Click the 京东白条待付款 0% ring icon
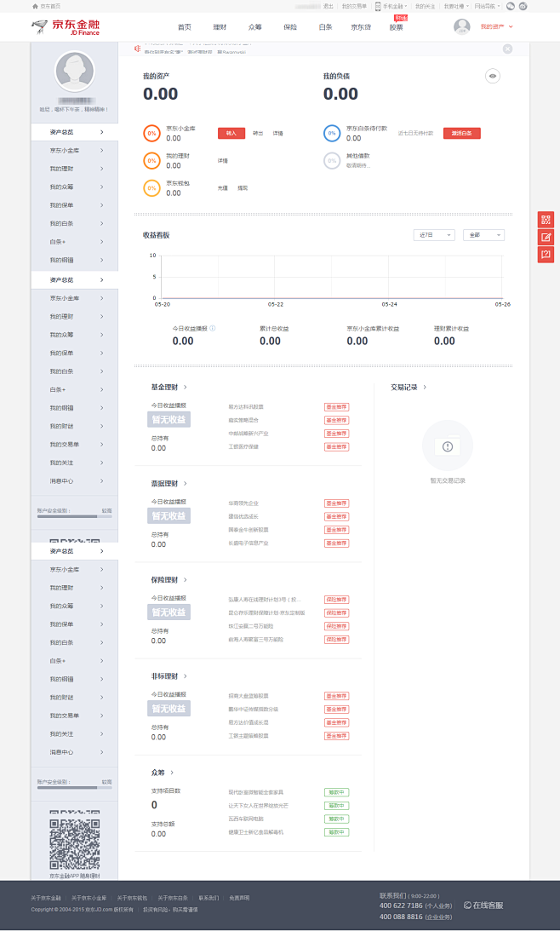The image size is (560, 937). (332, 133)
